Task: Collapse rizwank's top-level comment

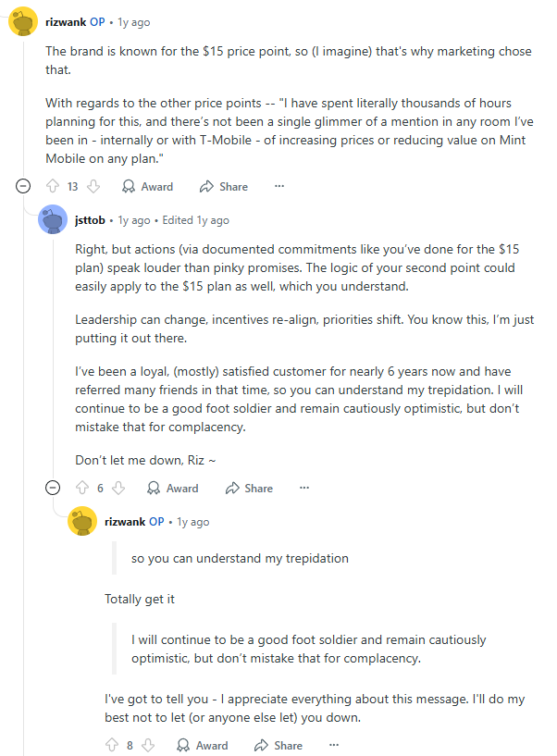Action: pos(22,185)
